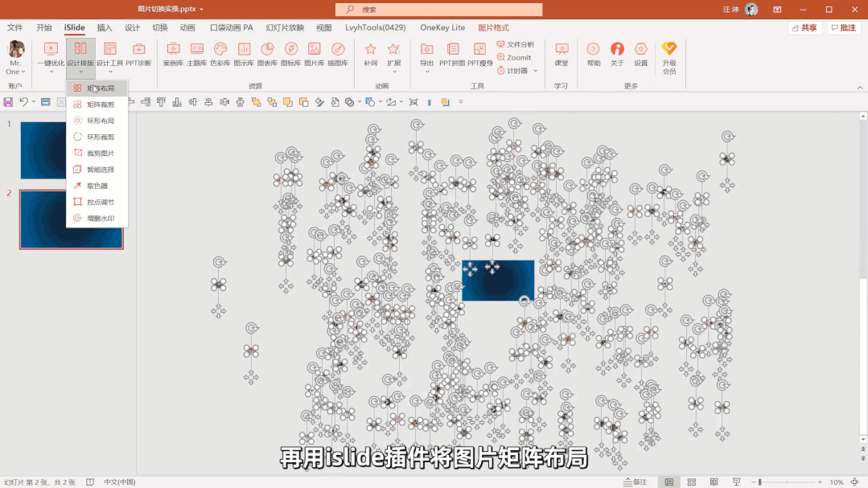Open the 文件 tab

coord(15,27)
